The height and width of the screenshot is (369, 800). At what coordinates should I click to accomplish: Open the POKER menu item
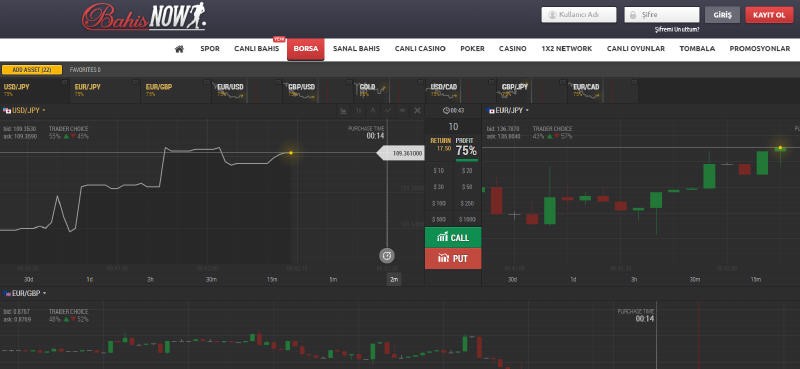pos(472,49)
